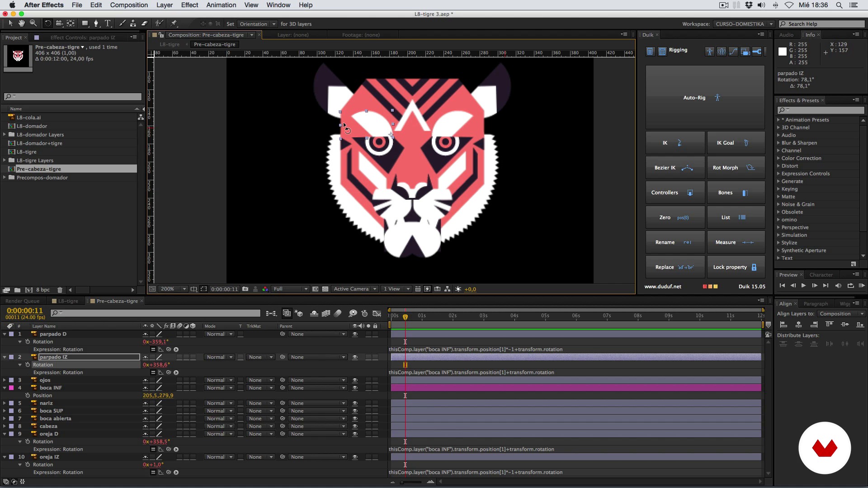Open the Composition menu
The width and height of the screenshot is (868, 488).
click(129, 5)
